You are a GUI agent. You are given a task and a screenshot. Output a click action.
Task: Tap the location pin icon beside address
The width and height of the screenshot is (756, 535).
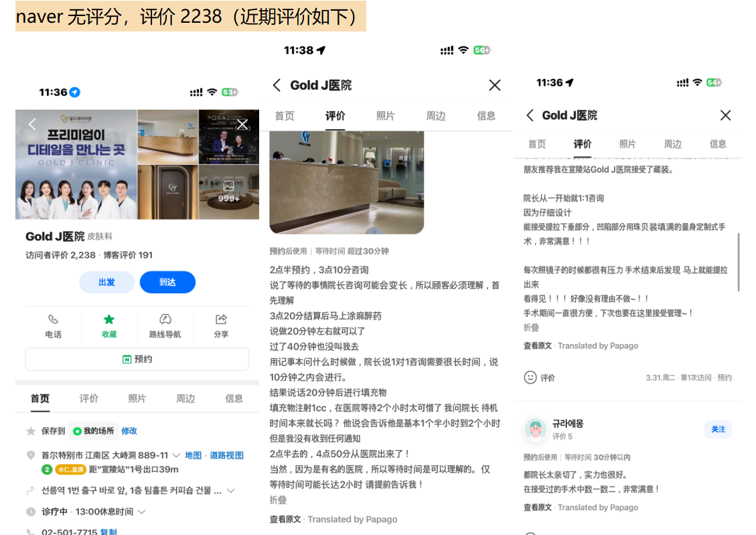tap(31, 455)
